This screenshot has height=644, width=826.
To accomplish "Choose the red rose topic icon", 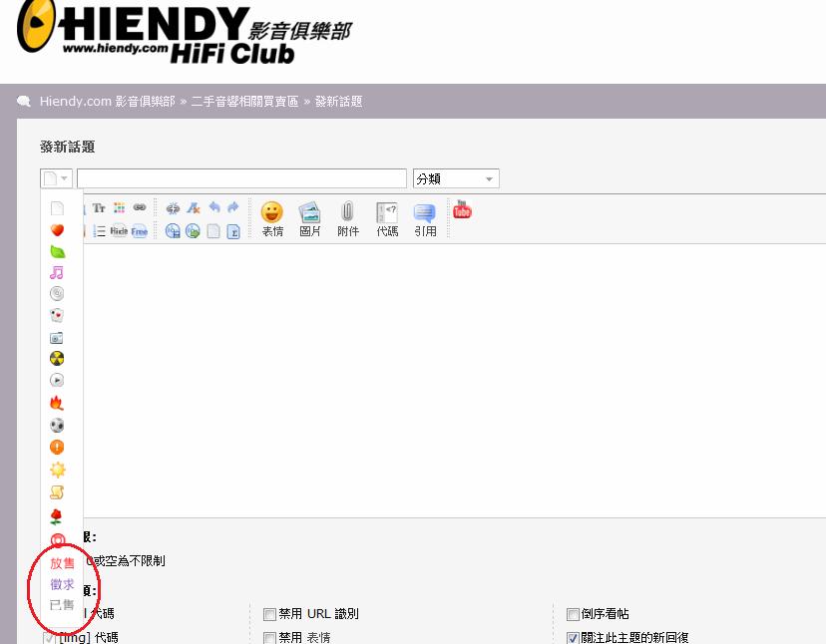I will [x=57, y=516].
